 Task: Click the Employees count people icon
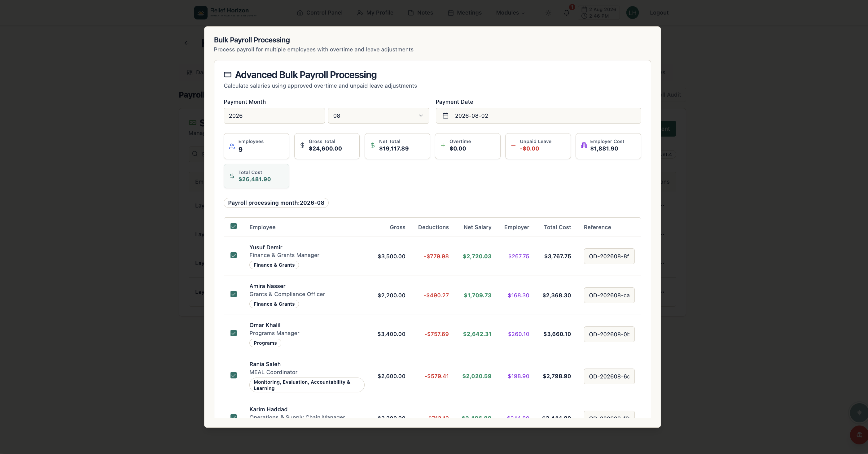[x=232, y=146]
